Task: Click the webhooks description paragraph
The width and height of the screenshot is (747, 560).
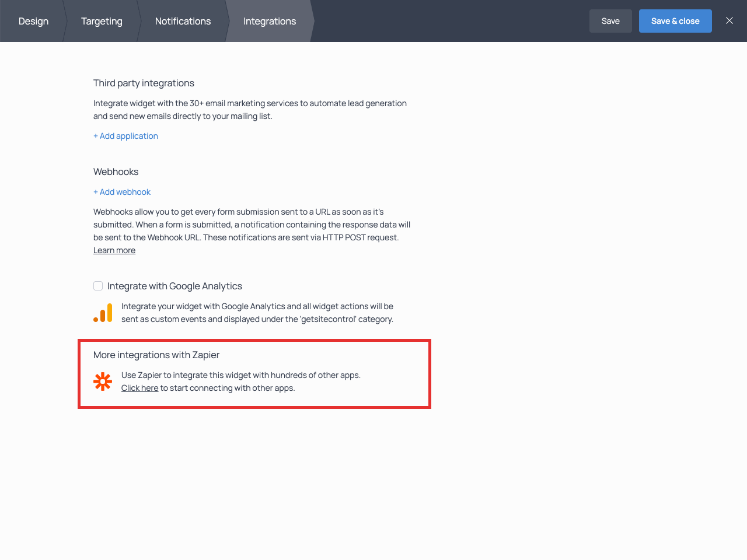Action: (252, 225)
